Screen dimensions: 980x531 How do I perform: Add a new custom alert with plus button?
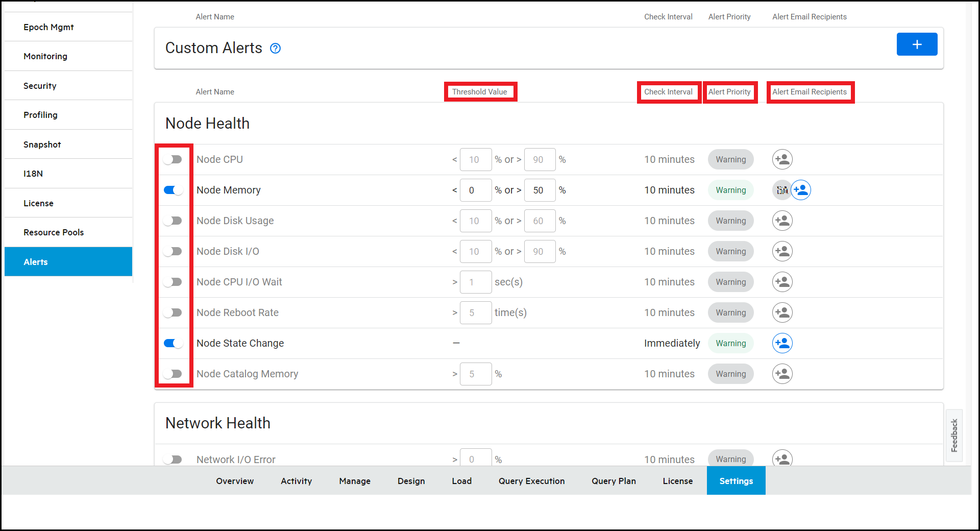[x=916, y=44]
